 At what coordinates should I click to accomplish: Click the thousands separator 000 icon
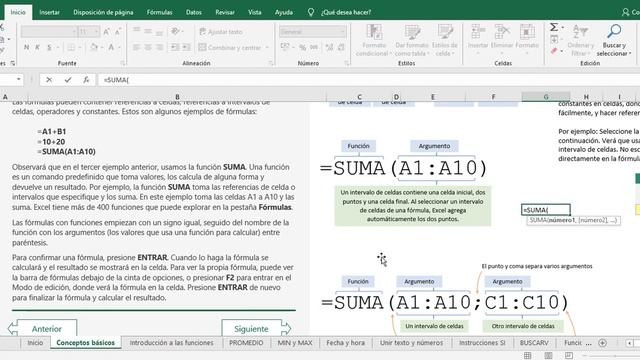pos(314,47)
